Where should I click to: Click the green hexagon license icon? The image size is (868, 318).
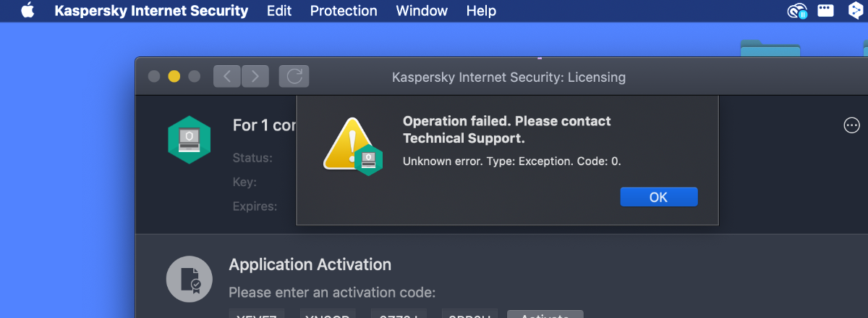point(189,140)
